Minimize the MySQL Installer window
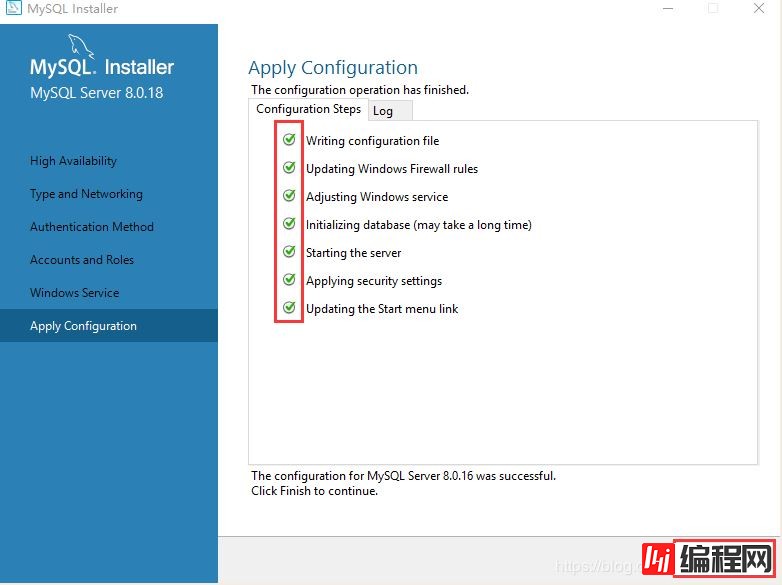 (668, 8)
